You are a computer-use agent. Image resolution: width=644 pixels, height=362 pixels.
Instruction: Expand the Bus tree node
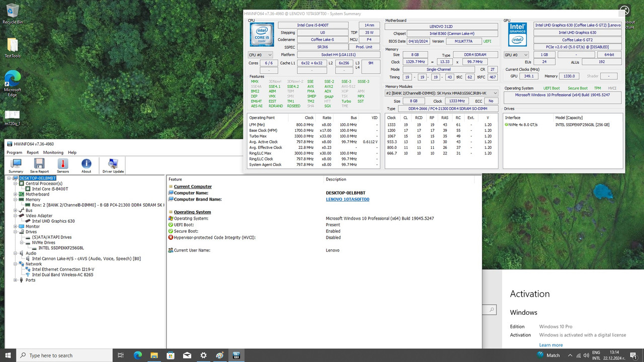click(15, 210)
